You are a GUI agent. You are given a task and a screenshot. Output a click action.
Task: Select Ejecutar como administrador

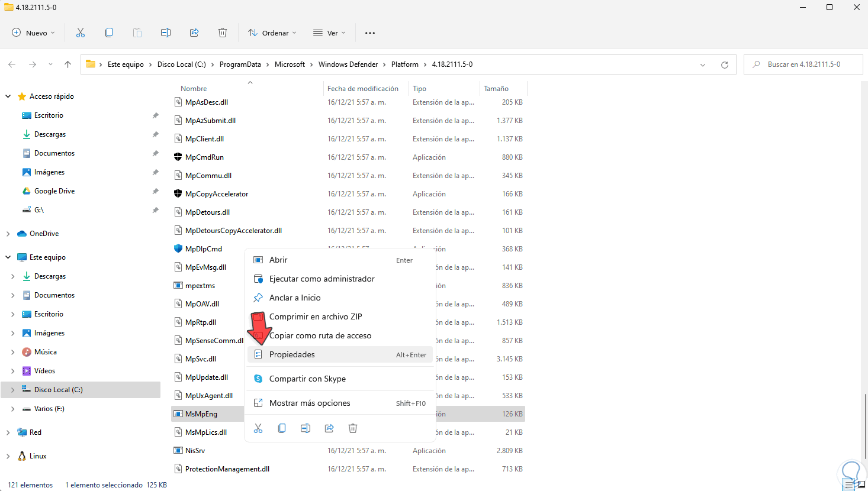(x=339, y=279)
